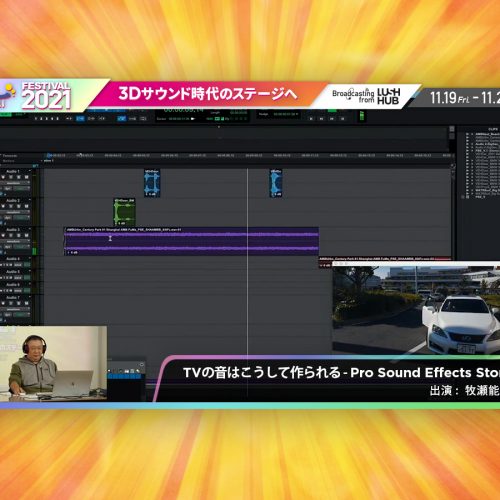The width and height of the screenshot is (500, 500).
Task: Click the main counter time display
Action: coord(184,109)
